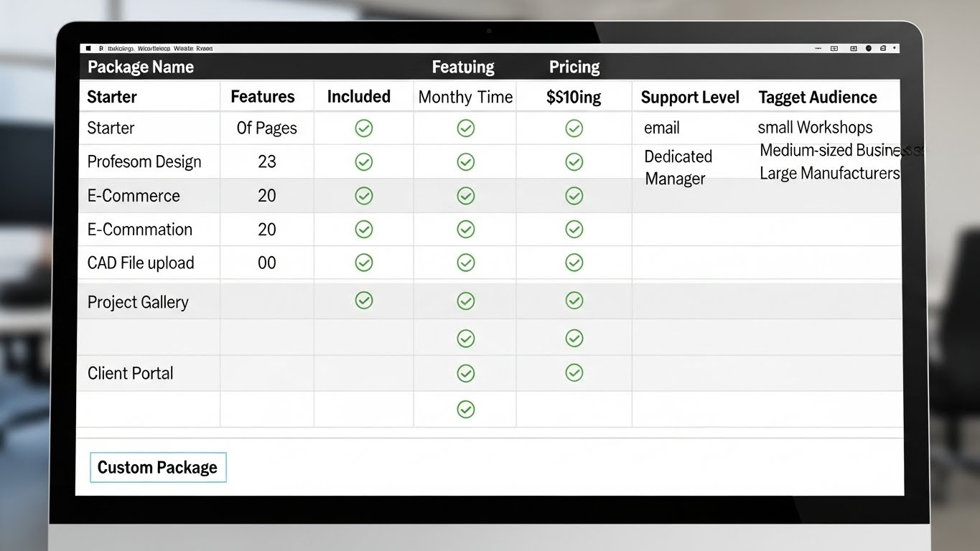
Task: Click Monthy Time checkmark in CAD File upload row
Action: 466,263
